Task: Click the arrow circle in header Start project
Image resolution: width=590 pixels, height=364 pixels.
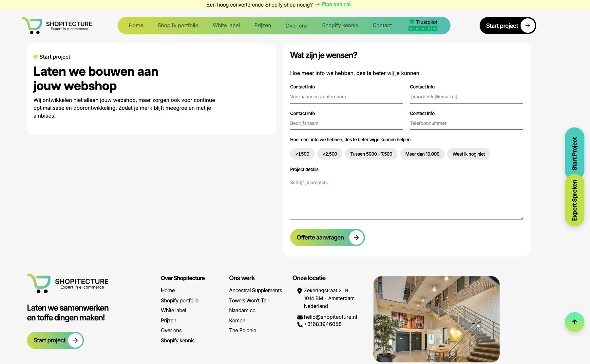Action: pyautogui.click(x=527, y=26)
